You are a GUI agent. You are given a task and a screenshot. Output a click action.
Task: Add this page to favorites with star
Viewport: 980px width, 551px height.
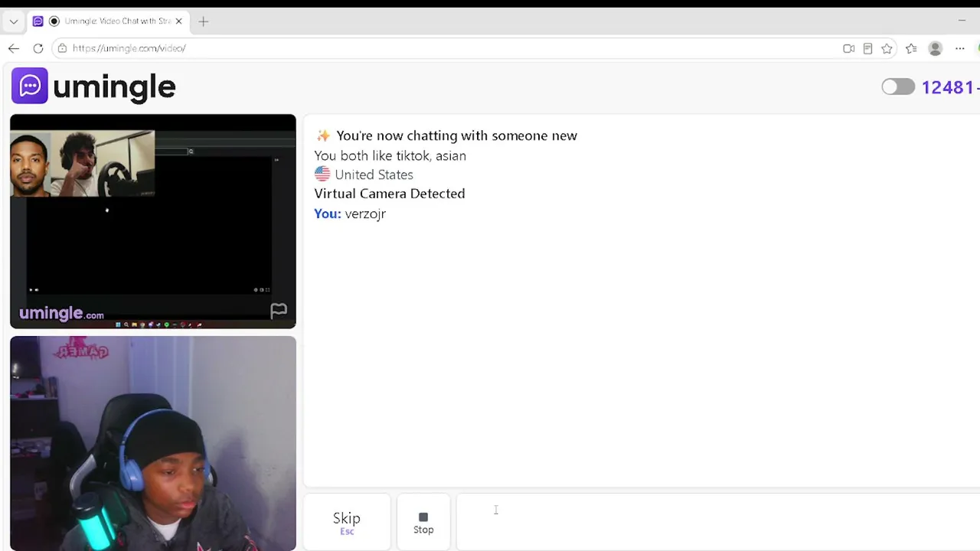click(887, 48)
